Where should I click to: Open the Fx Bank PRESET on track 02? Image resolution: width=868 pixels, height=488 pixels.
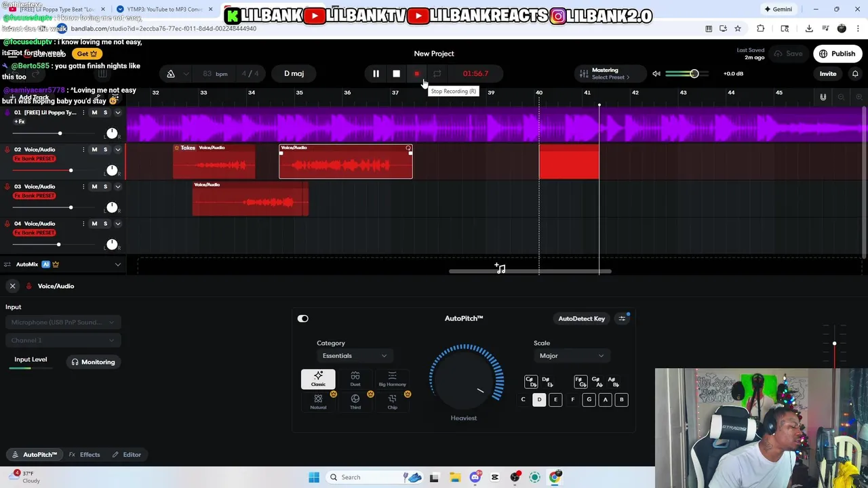(x=35, y=159)
